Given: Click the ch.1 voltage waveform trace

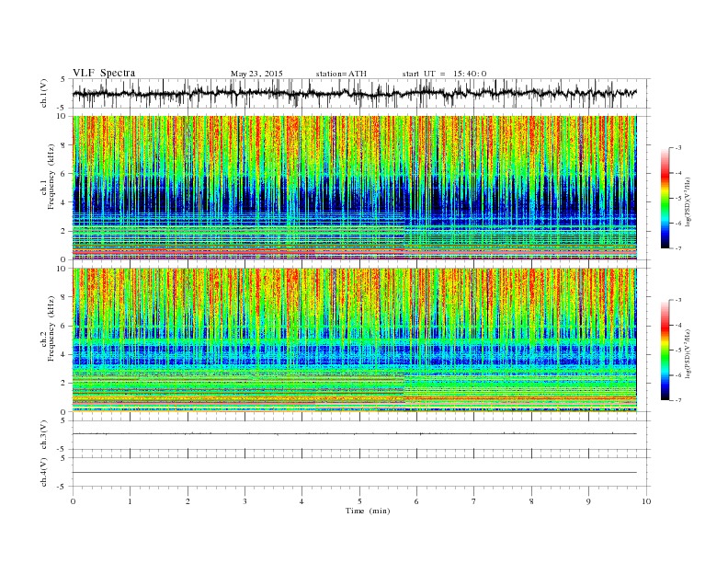Looking at the screenshot, I should pos(354,93).
